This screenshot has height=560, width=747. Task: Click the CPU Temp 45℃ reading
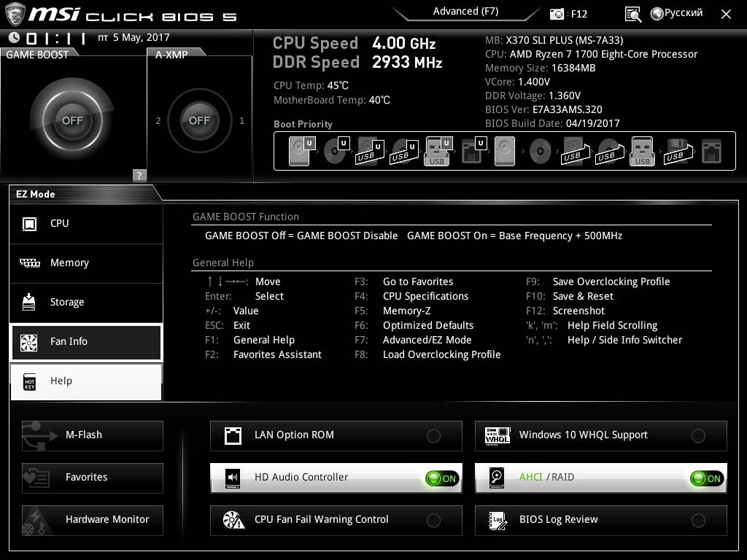point(311,86)
